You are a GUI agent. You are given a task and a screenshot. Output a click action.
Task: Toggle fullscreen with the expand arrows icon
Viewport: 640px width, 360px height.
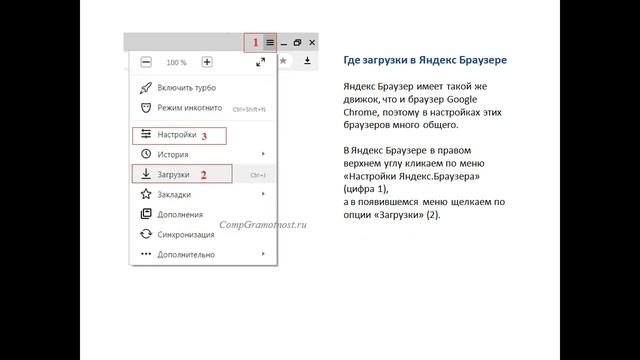260,62
